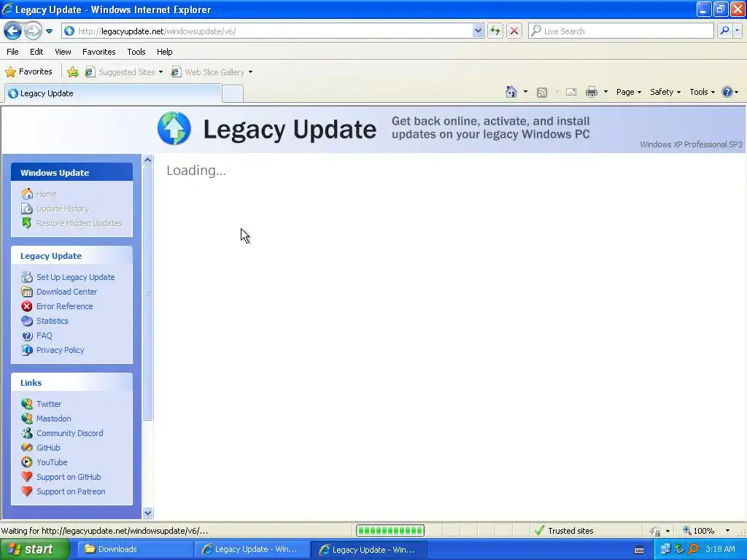Click the green page loading progress bar
747x560 pixels.
click(390, 531)
